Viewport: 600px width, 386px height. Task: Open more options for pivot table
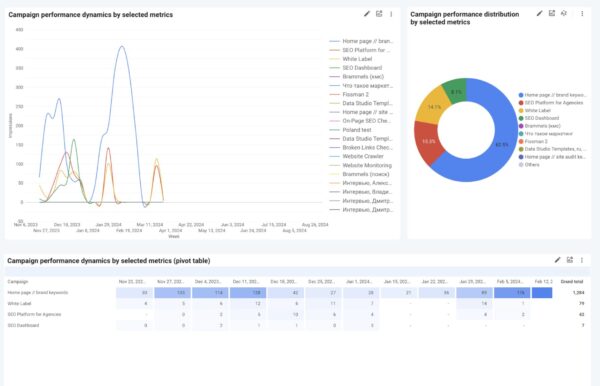[x=582, y=260]
